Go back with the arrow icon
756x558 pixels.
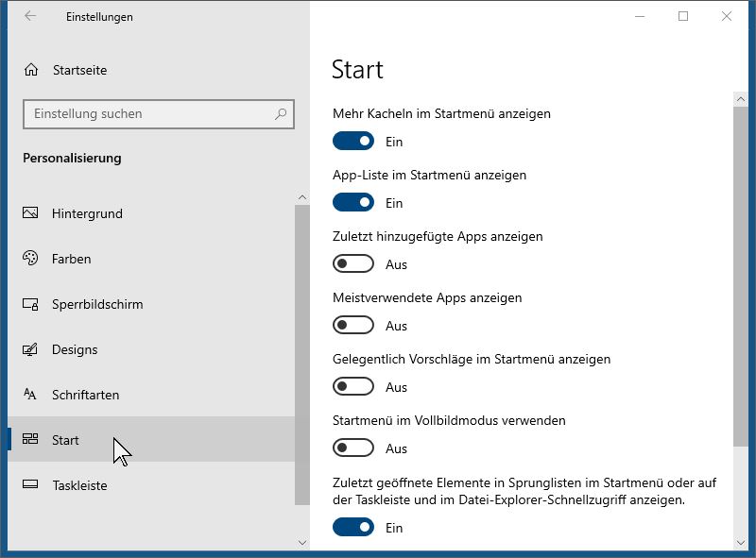[30, 16]
